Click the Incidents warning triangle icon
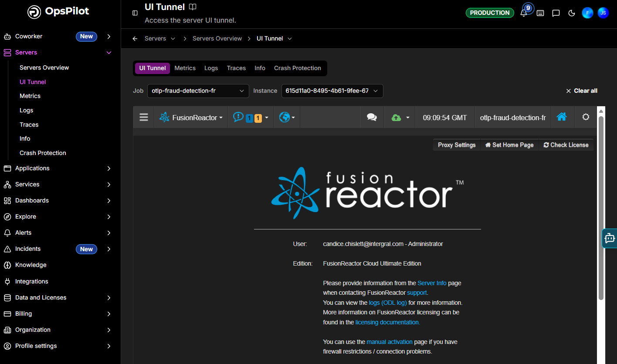Screen dimensions: 617x364 pos(7,249)
